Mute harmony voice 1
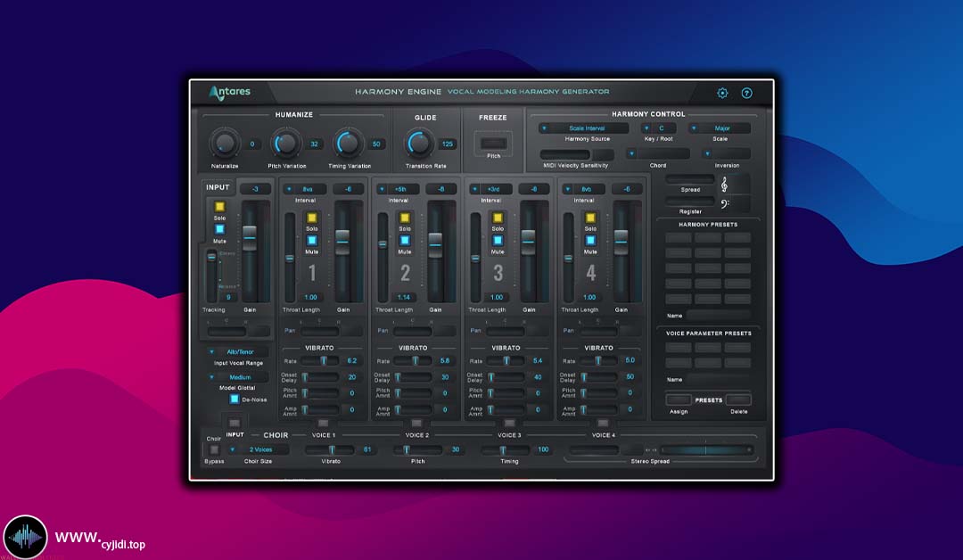Screen dimensions: 963x560 pos(312,240)
